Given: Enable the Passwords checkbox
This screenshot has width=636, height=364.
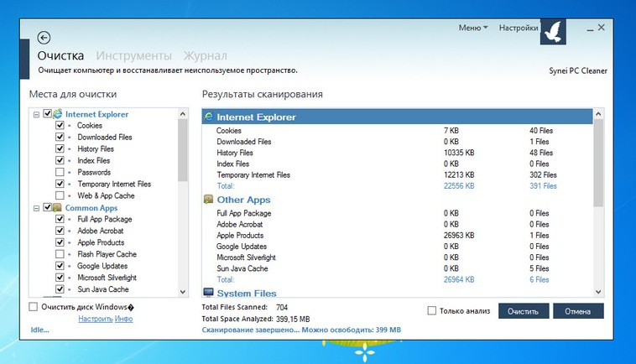Looking at the screenshot, I should (x=60, y=172).
